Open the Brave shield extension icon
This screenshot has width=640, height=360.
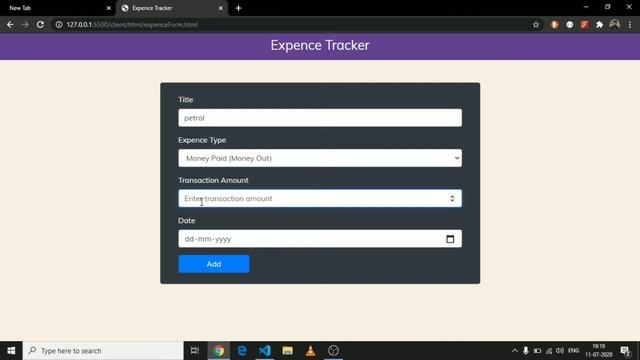pyautogui.click(x=554, y=24)
